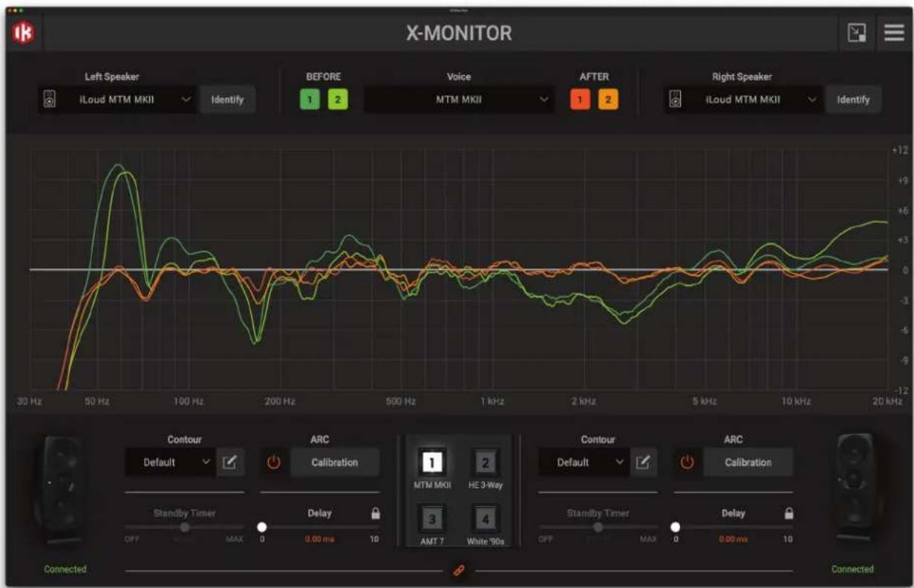Click the AFTER label text
Viewport: 914px width, 588px height.
[594, 76]
